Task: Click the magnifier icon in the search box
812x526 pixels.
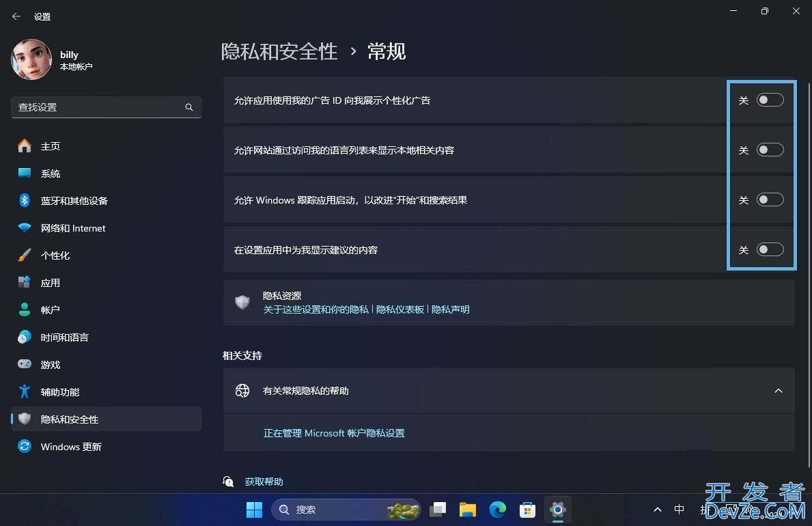Action: (189, 107)
